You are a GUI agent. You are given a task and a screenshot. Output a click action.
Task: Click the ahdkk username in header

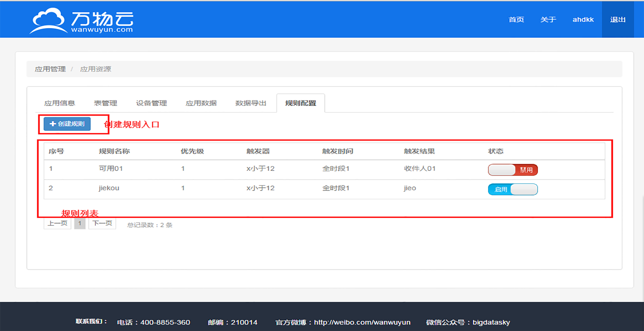(x=583, y=20)
